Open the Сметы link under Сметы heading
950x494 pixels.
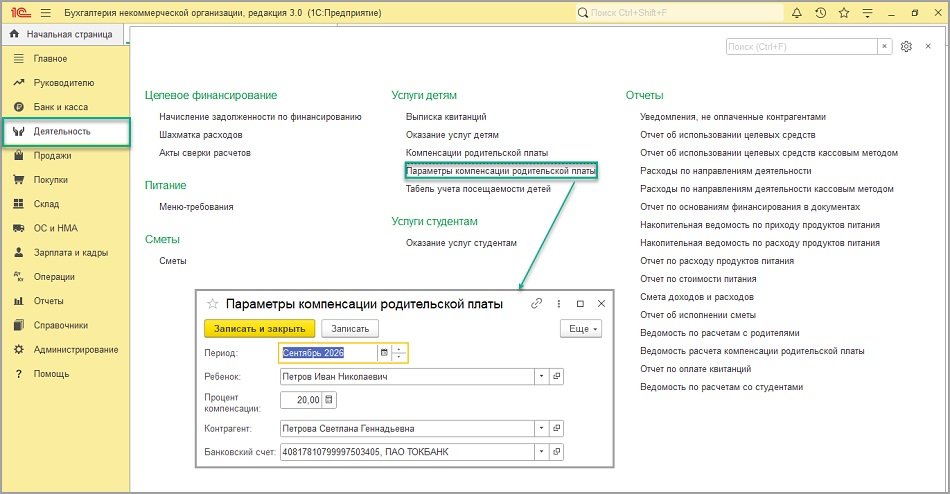click(x=173, y=261)
